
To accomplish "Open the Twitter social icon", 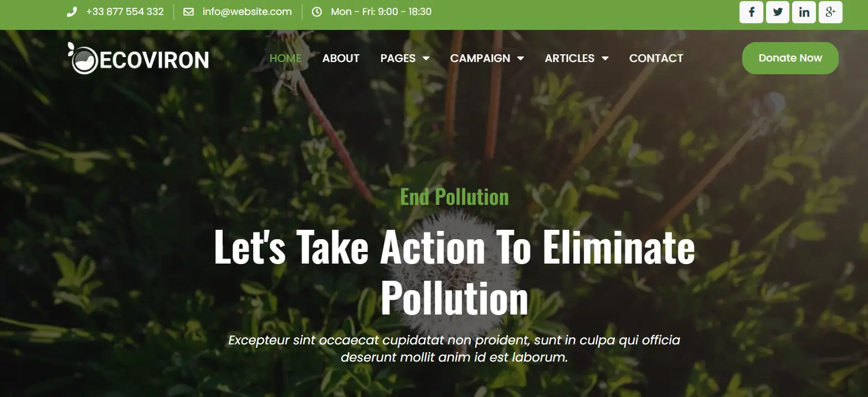I will click(778, 12).
